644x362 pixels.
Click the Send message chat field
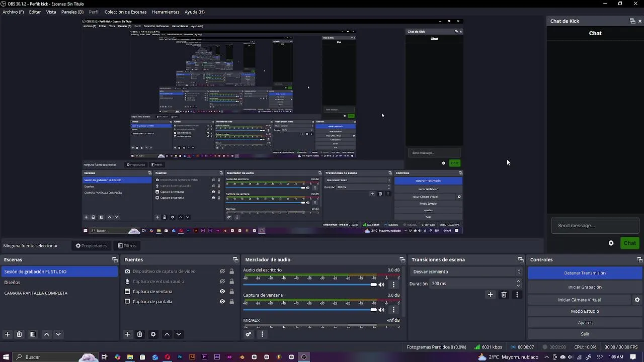595,226
